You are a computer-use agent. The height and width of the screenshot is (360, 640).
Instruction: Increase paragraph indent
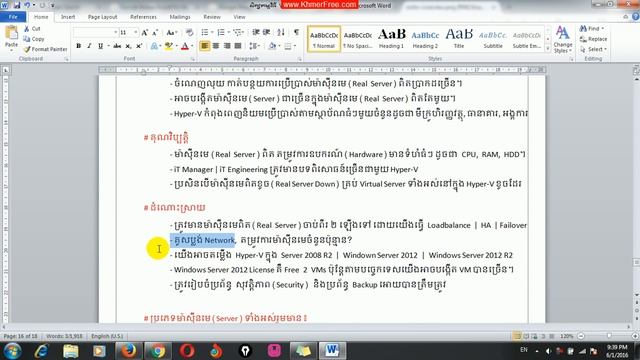[x=267, y=32]
